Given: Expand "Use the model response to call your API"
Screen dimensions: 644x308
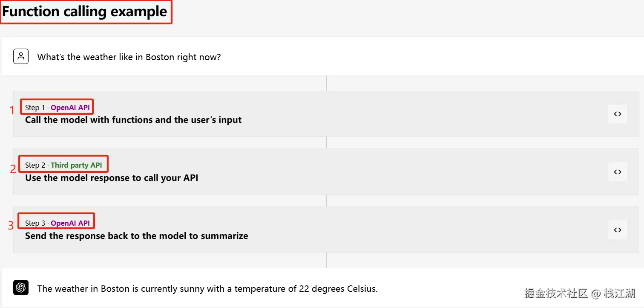Looking at the screenshot, I should 112,178.
